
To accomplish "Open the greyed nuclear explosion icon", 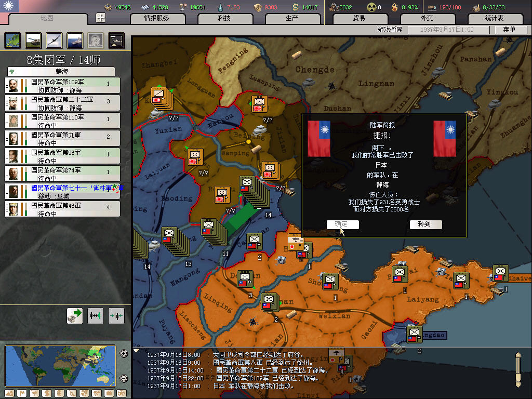I will pos(96,41).
